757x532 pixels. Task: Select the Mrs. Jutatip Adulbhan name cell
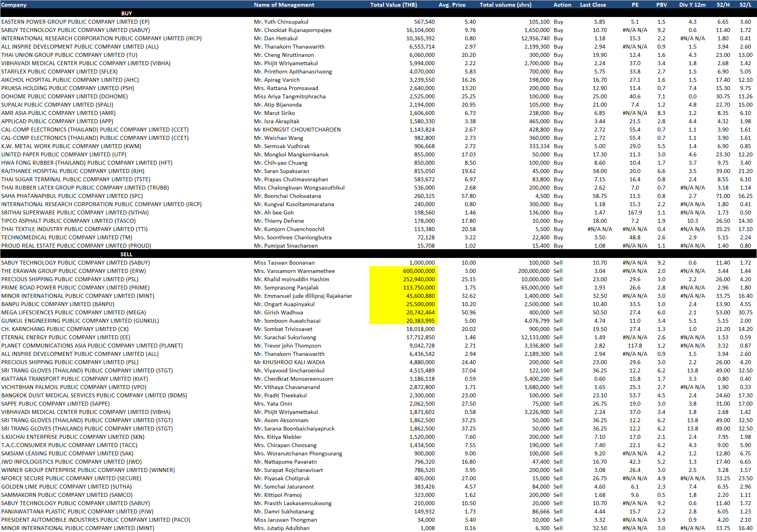[x=282, y=528]
